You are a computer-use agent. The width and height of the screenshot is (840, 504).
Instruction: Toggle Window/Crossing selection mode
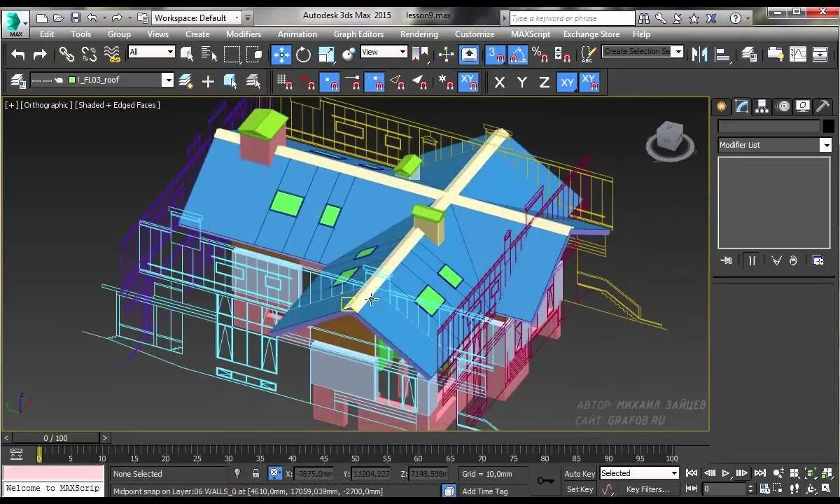pyautogui.click(x=254, y=54)
